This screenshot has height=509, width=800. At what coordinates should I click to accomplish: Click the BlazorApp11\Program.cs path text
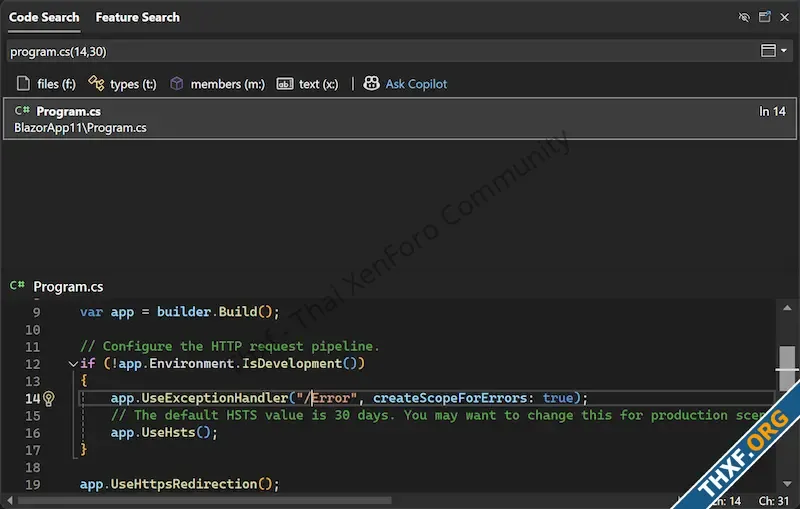(80, 128)
